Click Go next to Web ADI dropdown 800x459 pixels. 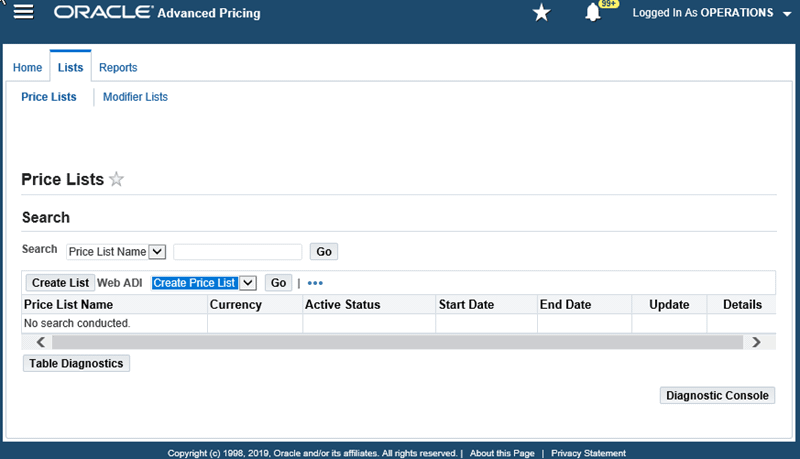click(278, 283)
